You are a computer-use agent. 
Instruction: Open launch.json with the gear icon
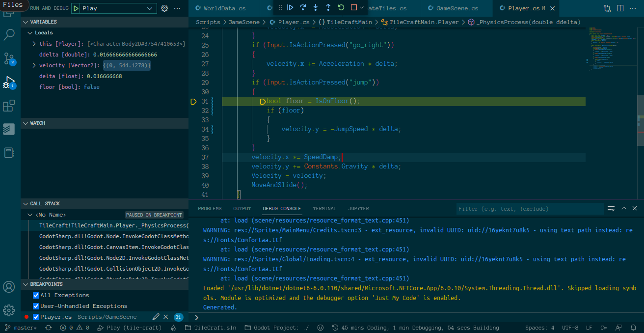[x=165, y=8]
